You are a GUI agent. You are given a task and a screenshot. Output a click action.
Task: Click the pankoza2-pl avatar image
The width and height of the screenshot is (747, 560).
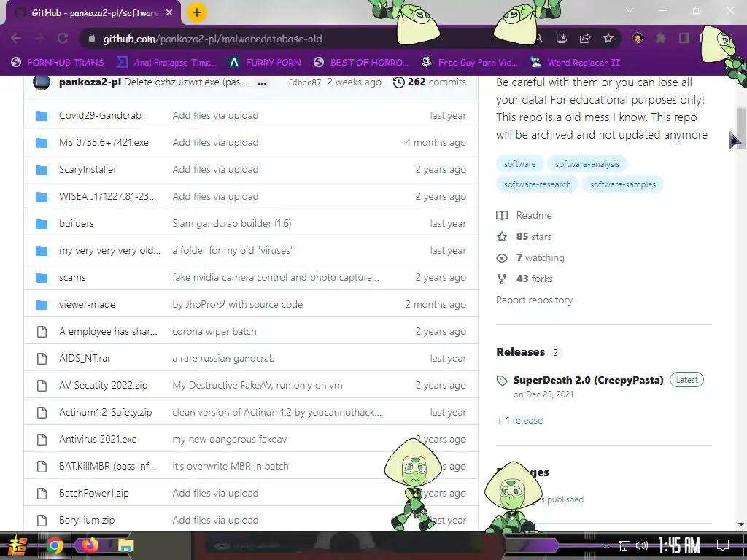[x=42, y=82]
